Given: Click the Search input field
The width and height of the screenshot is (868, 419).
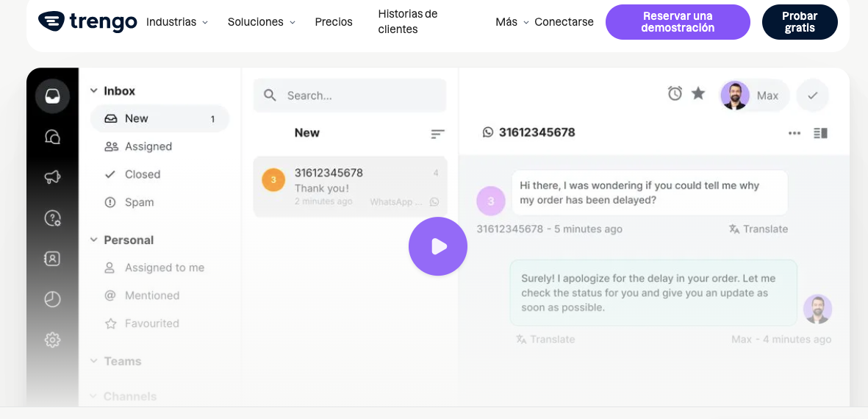Looking at the screenshot, I should (x=350, y=96).
